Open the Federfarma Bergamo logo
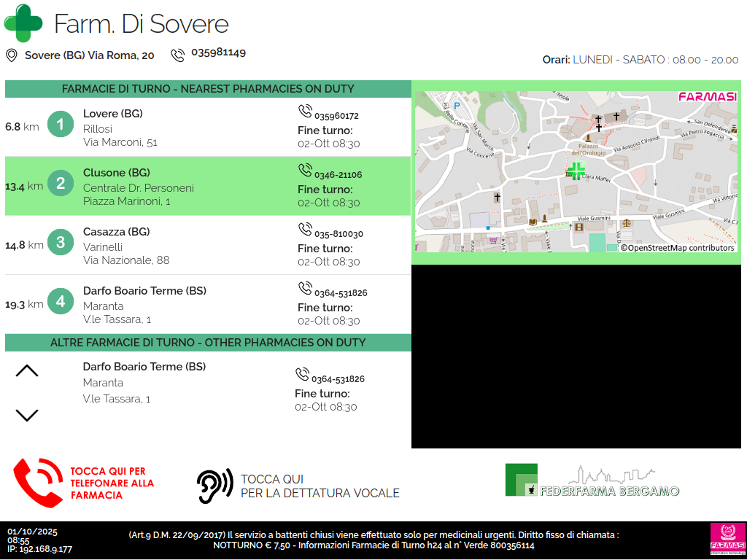Image resolution: width=747 pixels, height=560 pixels. (592, 481)
